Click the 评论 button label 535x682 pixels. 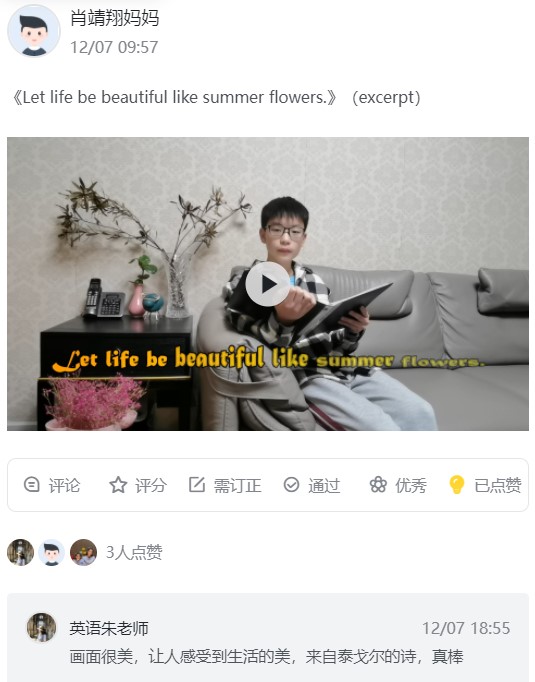point(64,485)
